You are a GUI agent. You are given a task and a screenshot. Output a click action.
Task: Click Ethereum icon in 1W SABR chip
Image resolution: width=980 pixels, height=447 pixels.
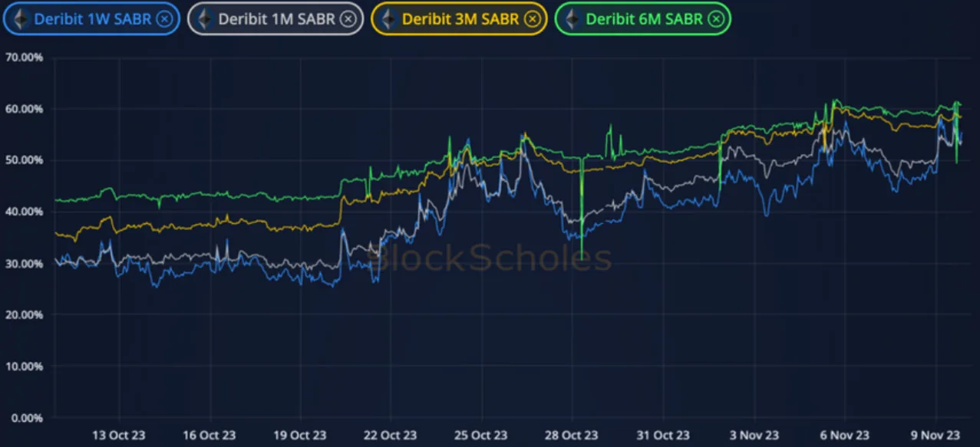[x=20, y=19]
